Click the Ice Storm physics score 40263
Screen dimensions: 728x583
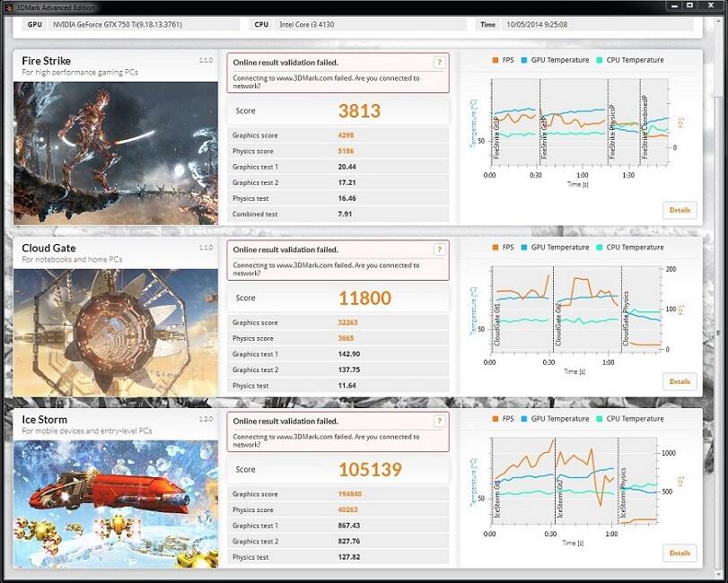coord(347,509)
